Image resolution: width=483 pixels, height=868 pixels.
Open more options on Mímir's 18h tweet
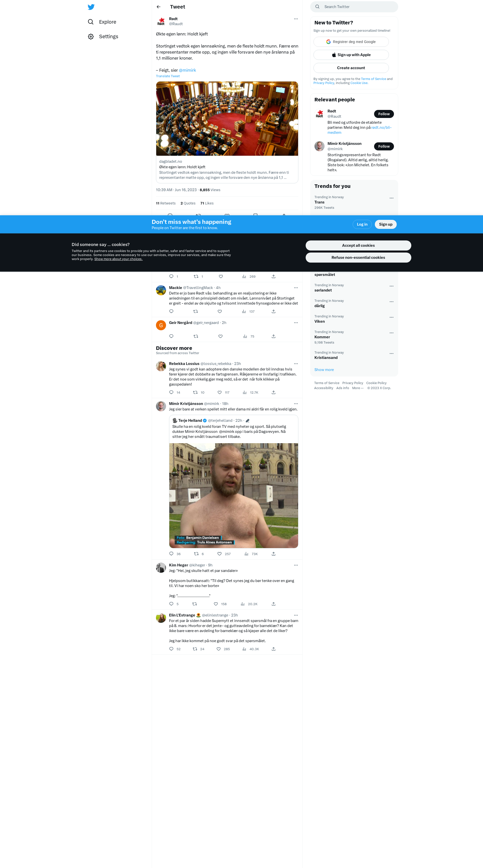coord(296,404)
